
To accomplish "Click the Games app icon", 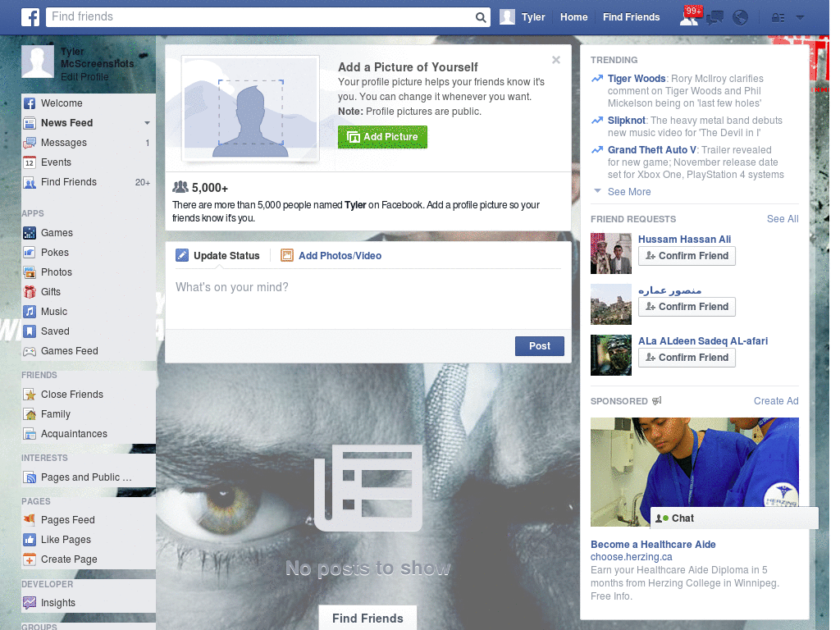I will pos(30,233).
